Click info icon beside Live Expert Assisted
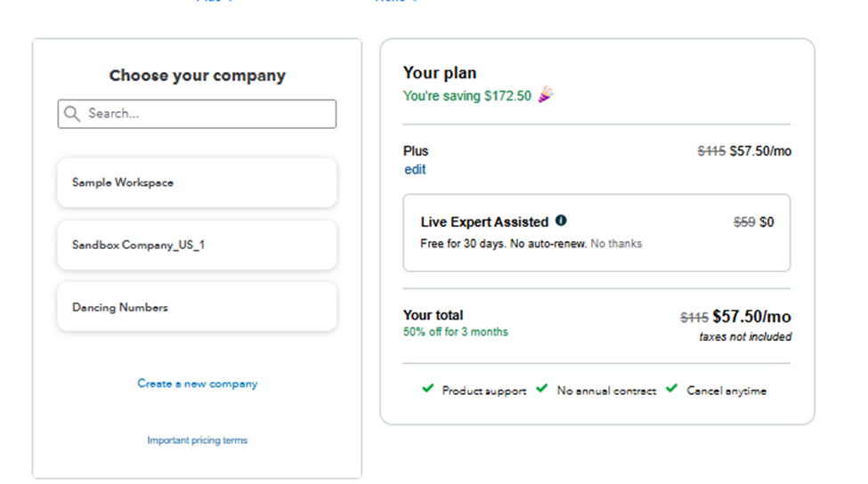 [x=561, y=221]
